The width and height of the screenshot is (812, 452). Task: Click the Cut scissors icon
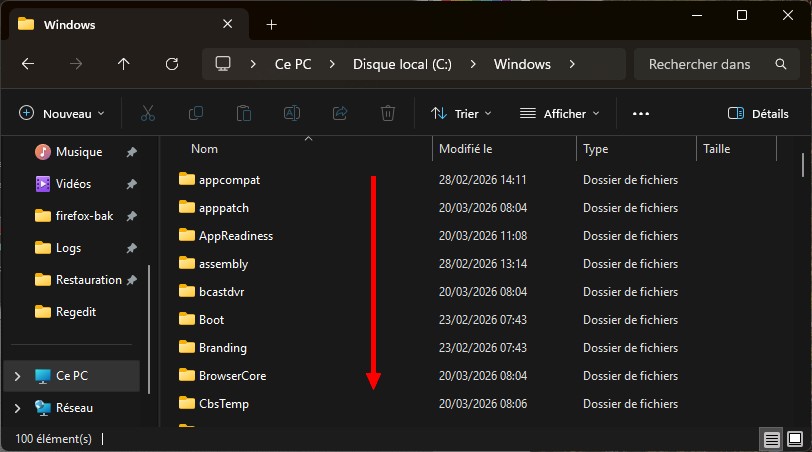(x=148, y=113)
